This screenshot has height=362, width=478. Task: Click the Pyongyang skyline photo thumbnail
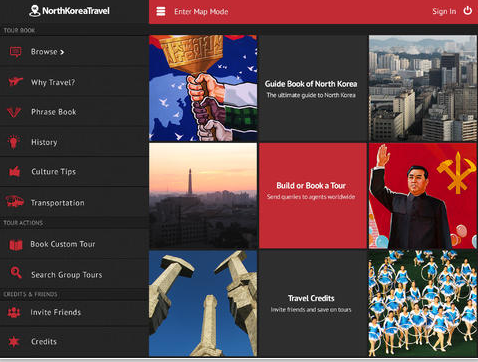coord(423,88)
